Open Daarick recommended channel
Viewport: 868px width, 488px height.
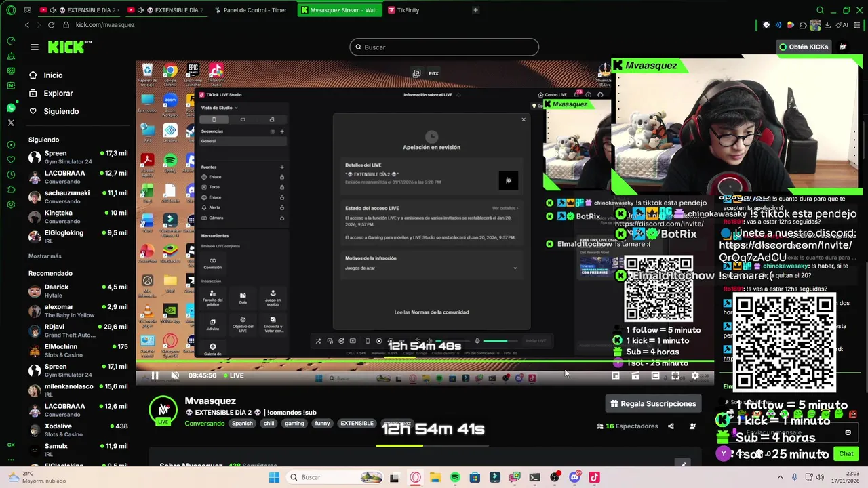click(x=77, y=291)
